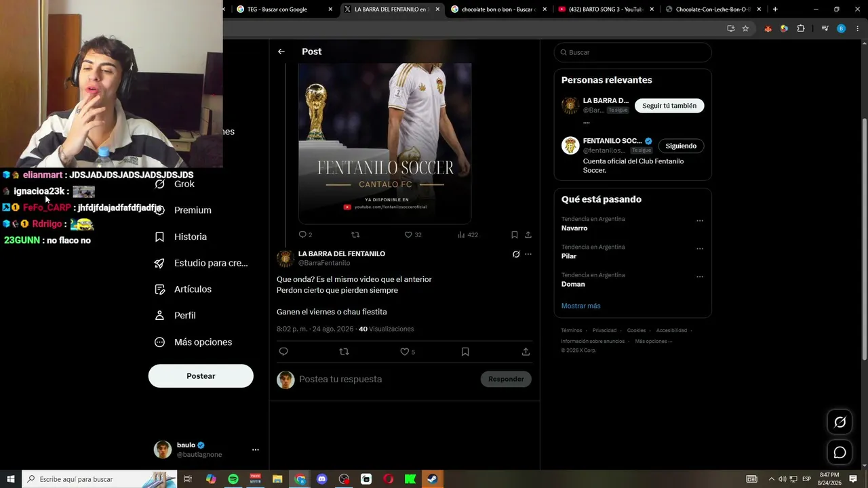Open the floating Grok button
The image size is (868, 488).
coord(840,422)
